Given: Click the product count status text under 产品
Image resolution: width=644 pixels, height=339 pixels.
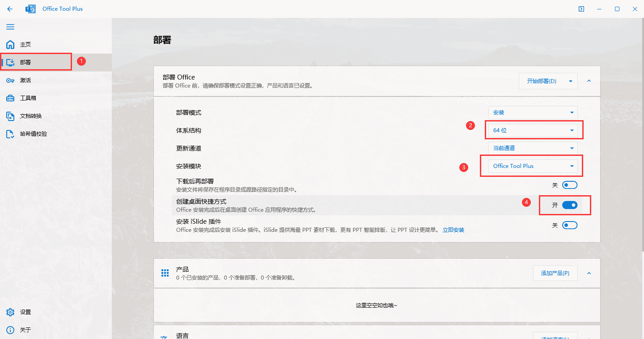Looking at the screenshot, I should [x=236, y=278].
